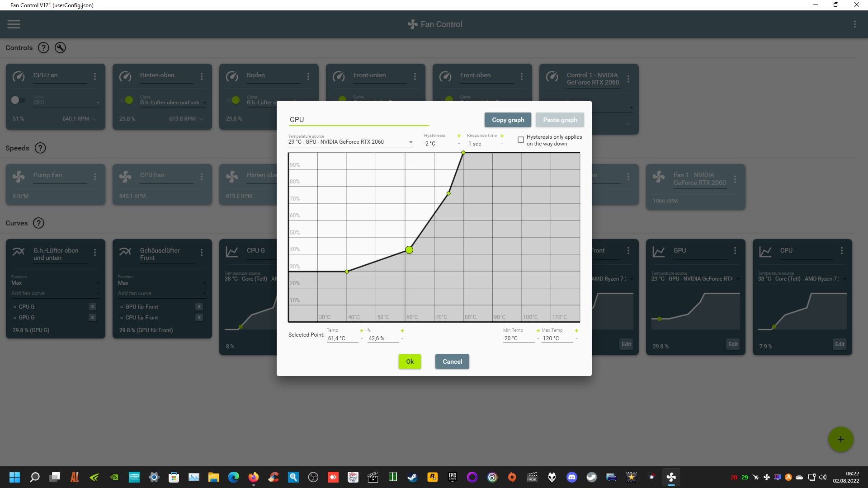Image resolution: width=868 pixels, height=488 pixels.
Task: Click the Curves help question mark icon
Action: 39,223
